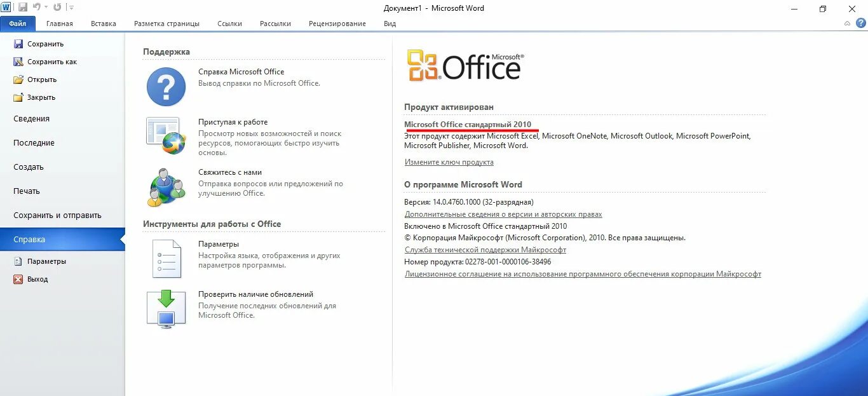Viewport: 868px width, 396px height.
Task: Click the Проверить наличие обновлений label
Action: click(255, 294)
